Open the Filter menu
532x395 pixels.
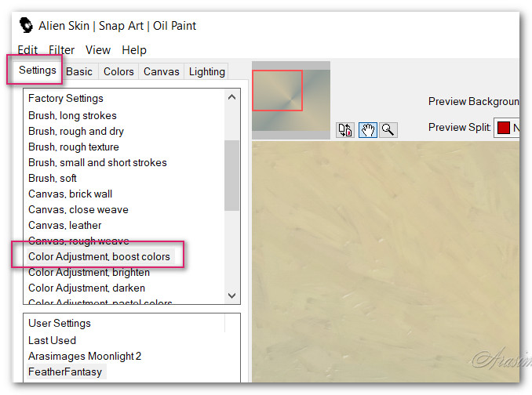point(62,49)
